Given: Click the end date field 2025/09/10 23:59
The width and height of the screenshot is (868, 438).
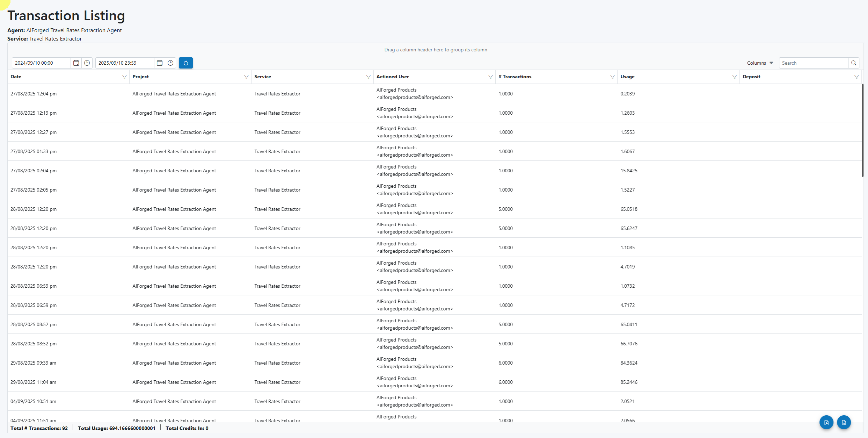Looking at the screenshot, I should [125, 63].
